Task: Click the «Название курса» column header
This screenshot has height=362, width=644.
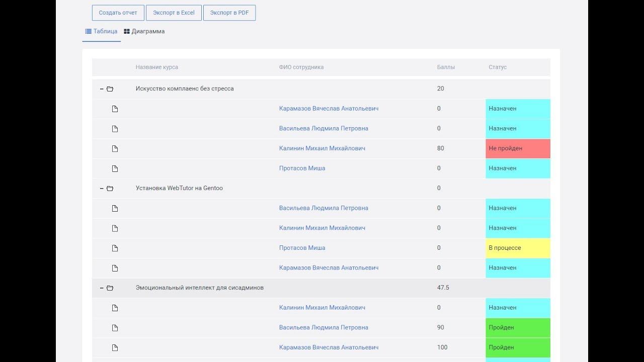Action: click(157, 67)
